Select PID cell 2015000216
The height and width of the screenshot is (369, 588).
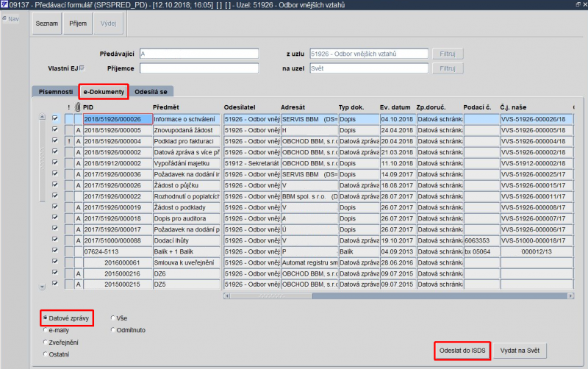118,273
